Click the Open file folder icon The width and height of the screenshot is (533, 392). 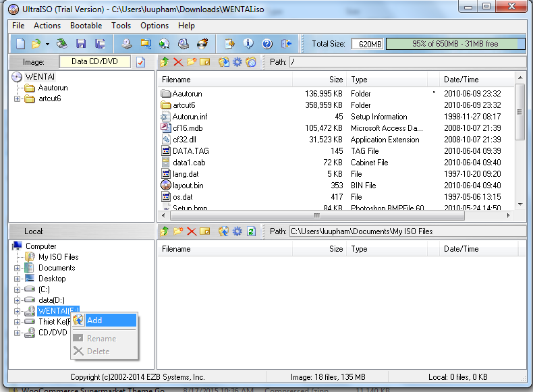tap(36, 44)
